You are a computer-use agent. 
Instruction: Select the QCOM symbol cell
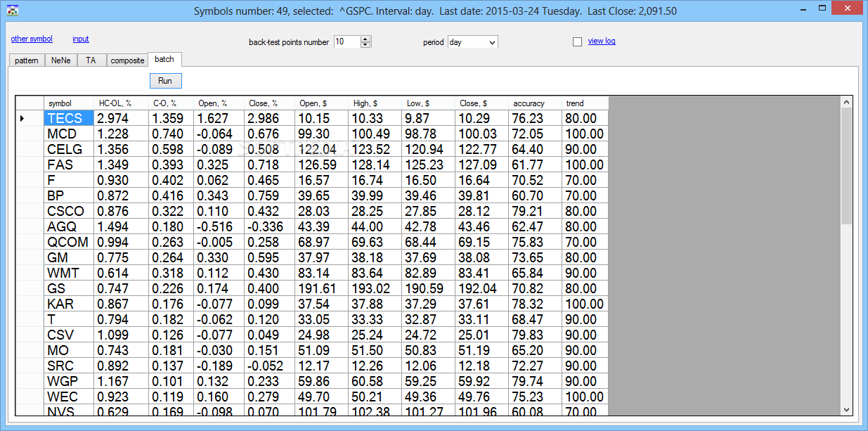tap(69, 243)
